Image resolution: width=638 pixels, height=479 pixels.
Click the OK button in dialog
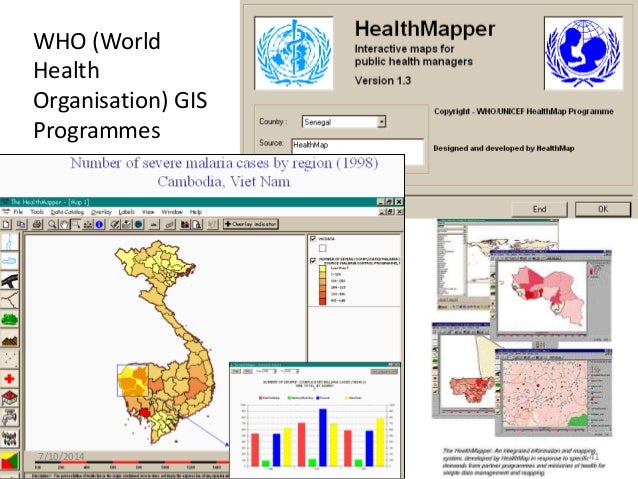tap(603, 209)
